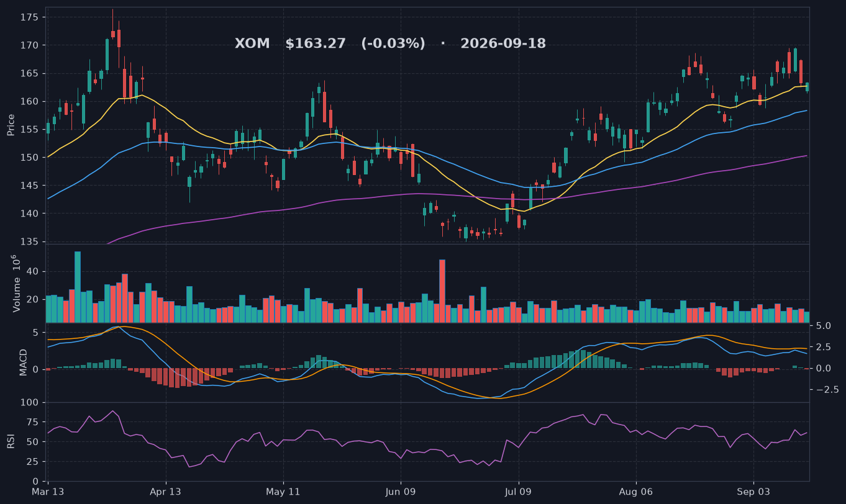Viewport: 846px width, 504px height.
Task: Click the tallest volume bar in mid-March
Action: tap(78, 287)
